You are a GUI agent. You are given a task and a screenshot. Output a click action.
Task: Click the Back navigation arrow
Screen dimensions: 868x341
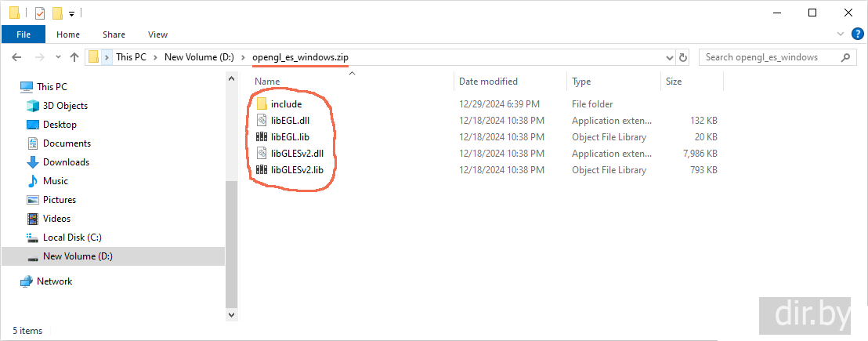click(16, 57)
